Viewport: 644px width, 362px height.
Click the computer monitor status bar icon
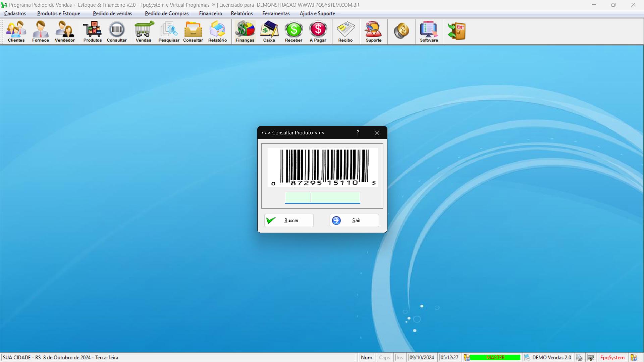591,358
